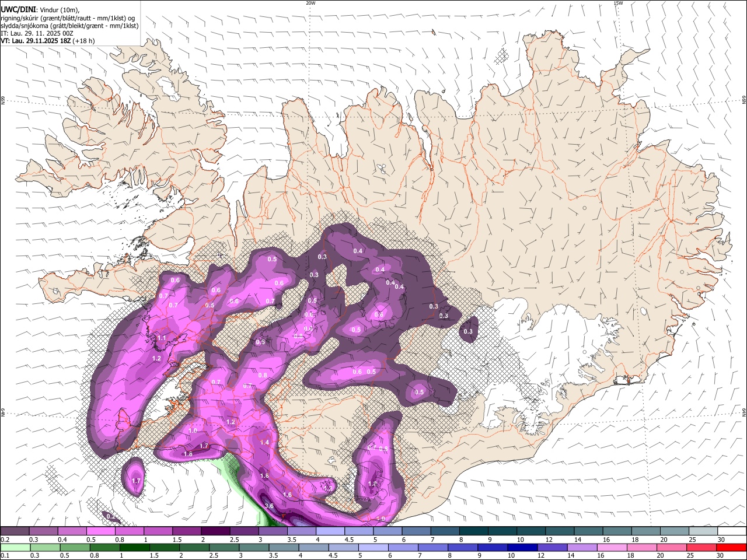The image size is (747, 560).
Task: Click the 15W longitude label
Action: pyautogui.click(x=618, y=3)
